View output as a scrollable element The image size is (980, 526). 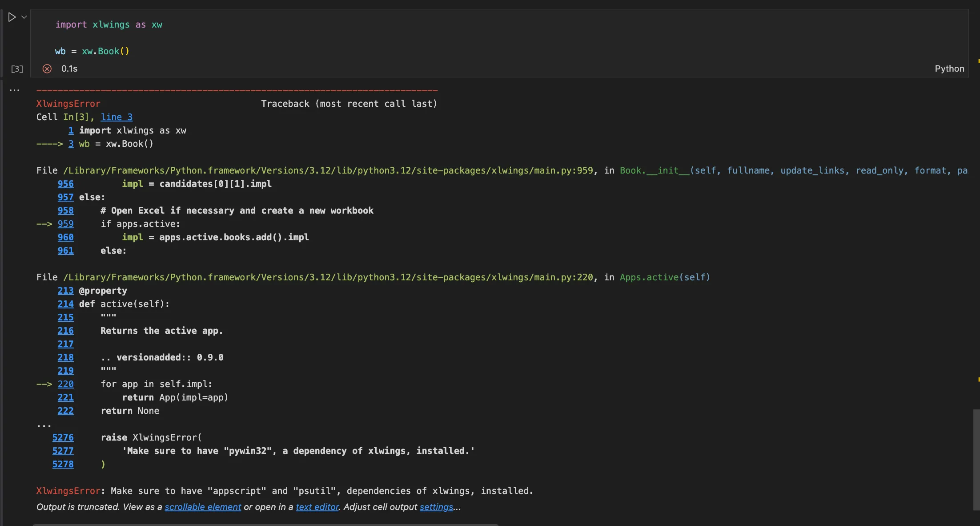coord(203,507)
